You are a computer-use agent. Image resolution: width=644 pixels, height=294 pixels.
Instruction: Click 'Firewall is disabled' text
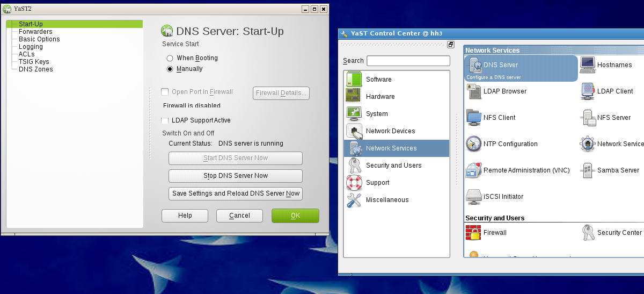[192, 106]
